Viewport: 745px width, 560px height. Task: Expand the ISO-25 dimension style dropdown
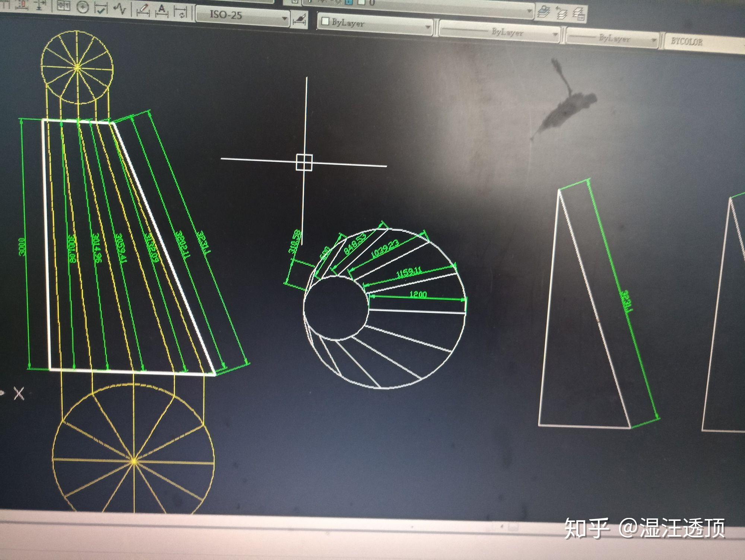click(x=284, y=18)
